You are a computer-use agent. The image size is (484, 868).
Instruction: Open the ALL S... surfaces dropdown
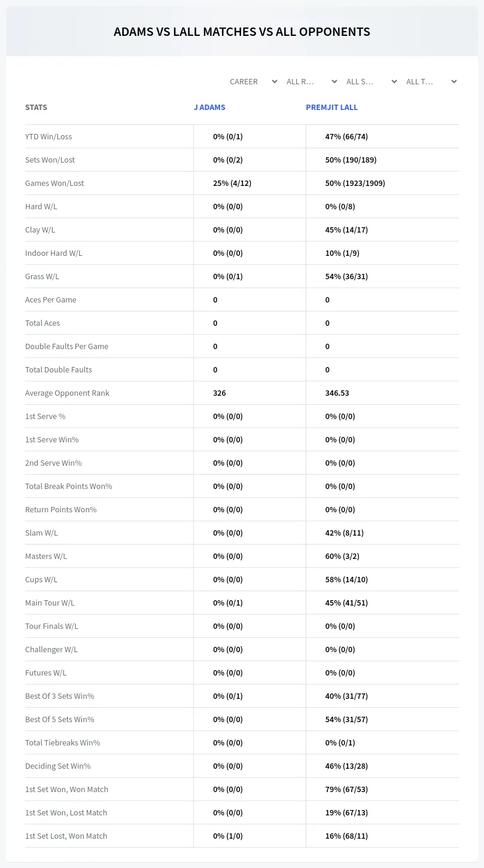click(372, 81)
